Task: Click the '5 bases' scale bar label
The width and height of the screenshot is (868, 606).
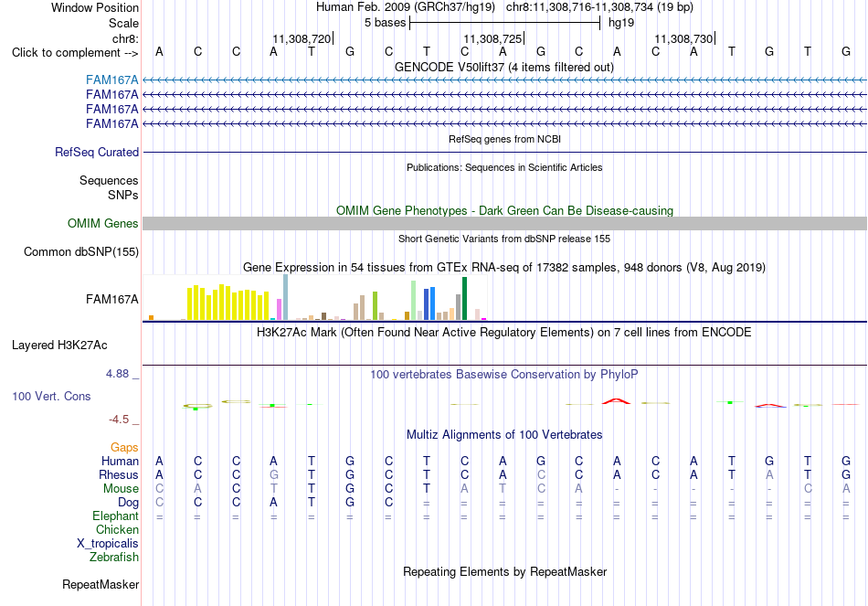Action: click(x=385, y=23)
